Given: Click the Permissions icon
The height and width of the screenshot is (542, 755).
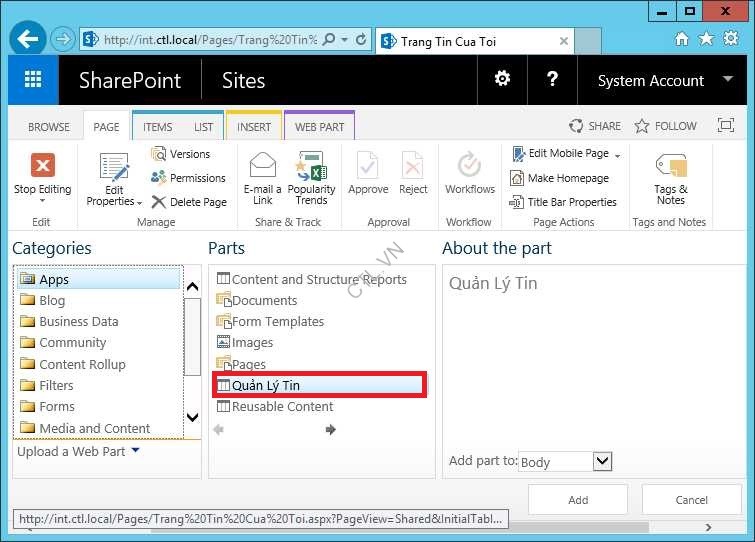Looking at the screenshot, I should pos(159,178).
